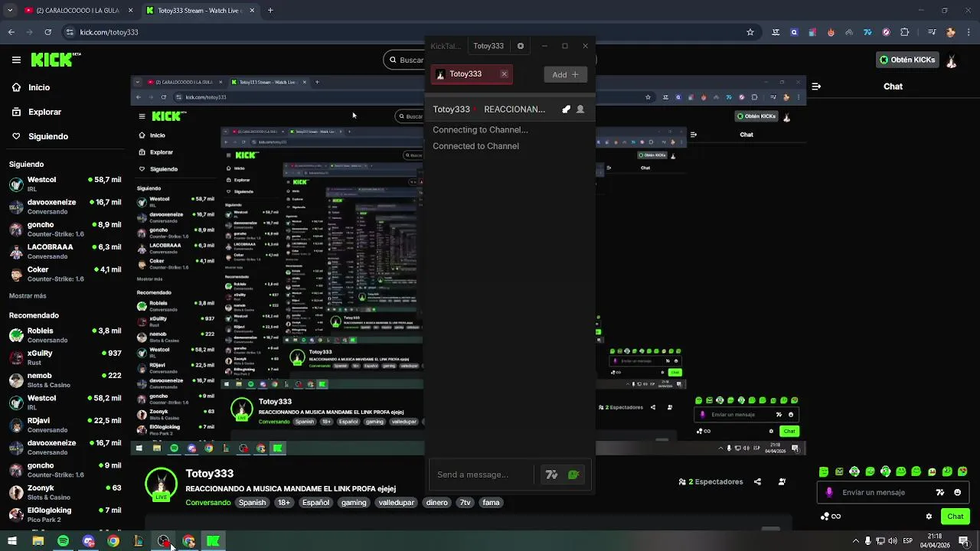This screenshot has height=551, width=980.
Task: Expand Mostrar más under Siguiendo
Action: click(28, 295)
